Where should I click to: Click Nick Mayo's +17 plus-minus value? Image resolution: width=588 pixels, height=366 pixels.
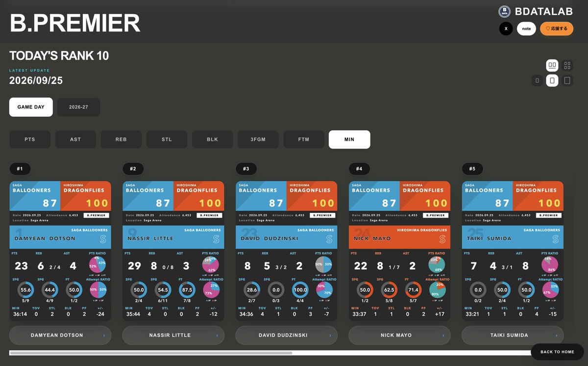[440, 314]
